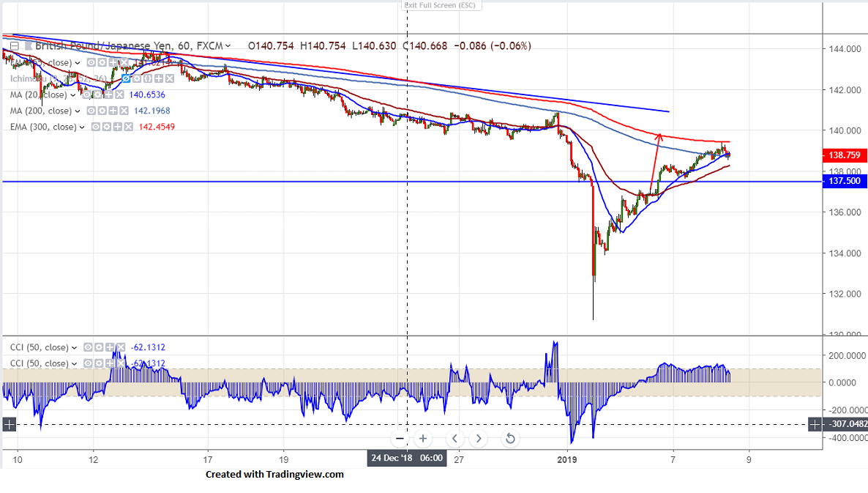Open settings for MA (200, close)
This screenshot has width=868, height=493.
[102, 111]
